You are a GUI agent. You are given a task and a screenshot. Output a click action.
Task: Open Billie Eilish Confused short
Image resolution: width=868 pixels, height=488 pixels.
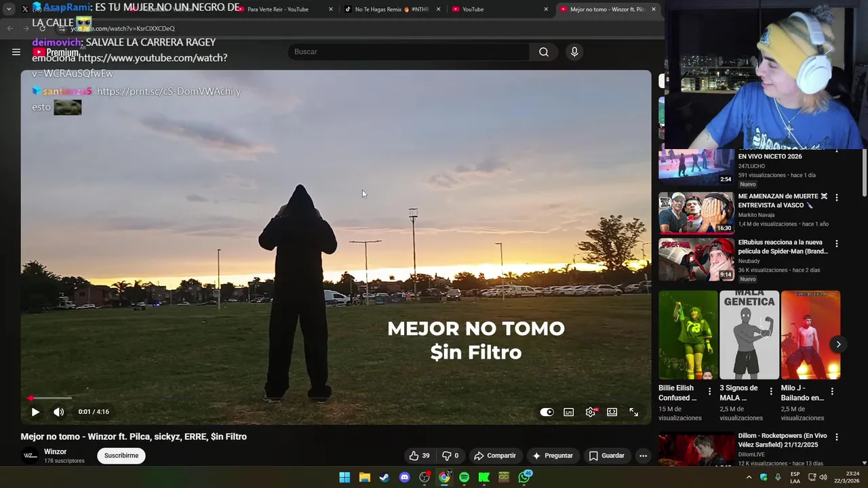[x=688, y=335]
